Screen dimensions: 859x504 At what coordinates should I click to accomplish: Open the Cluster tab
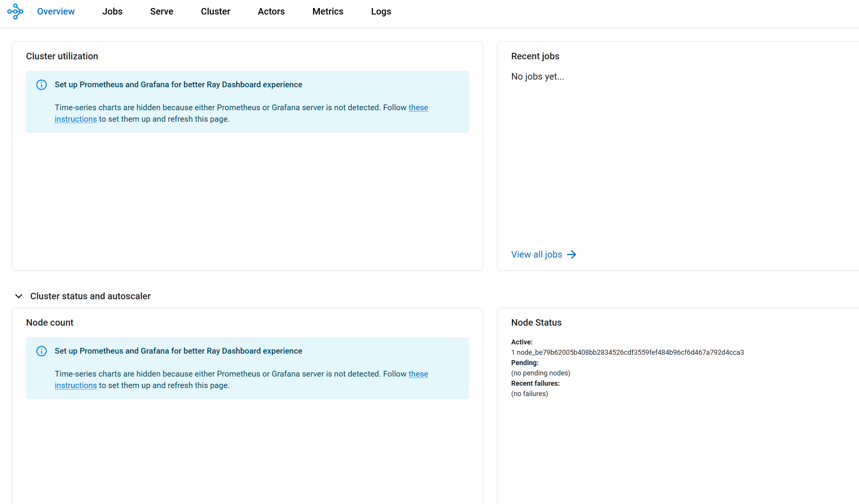point(215,11)
